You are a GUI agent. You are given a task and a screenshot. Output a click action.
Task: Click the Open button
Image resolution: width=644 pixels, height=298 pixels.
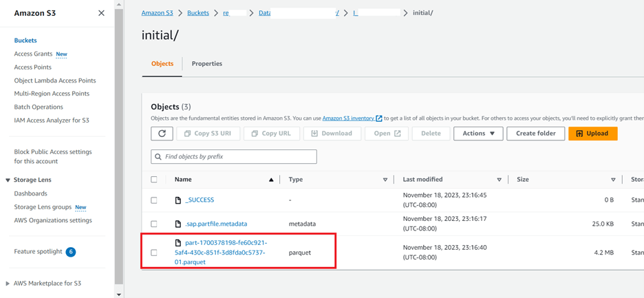387,134
